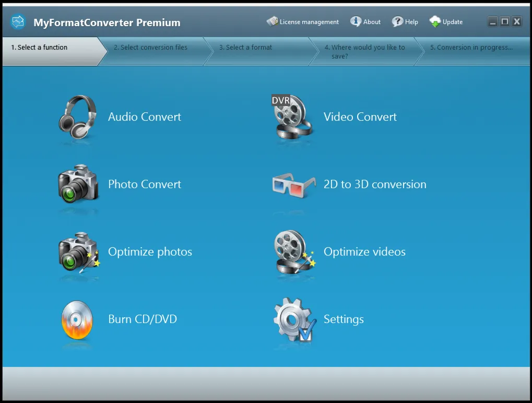
Task: Check for updates via Update text
Action: 453,22
